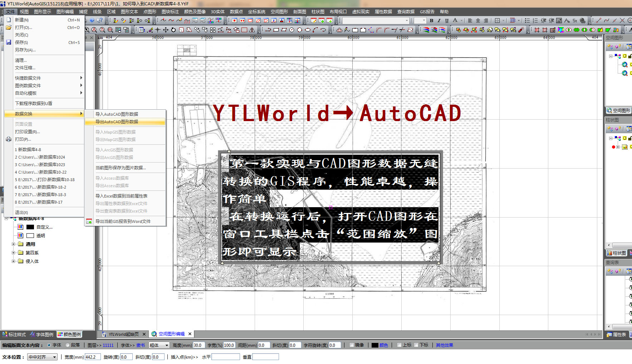Switch to YTLWorld起始页 tab
Viewport: 632px width, 364px height.
click(x=123, y=334)
